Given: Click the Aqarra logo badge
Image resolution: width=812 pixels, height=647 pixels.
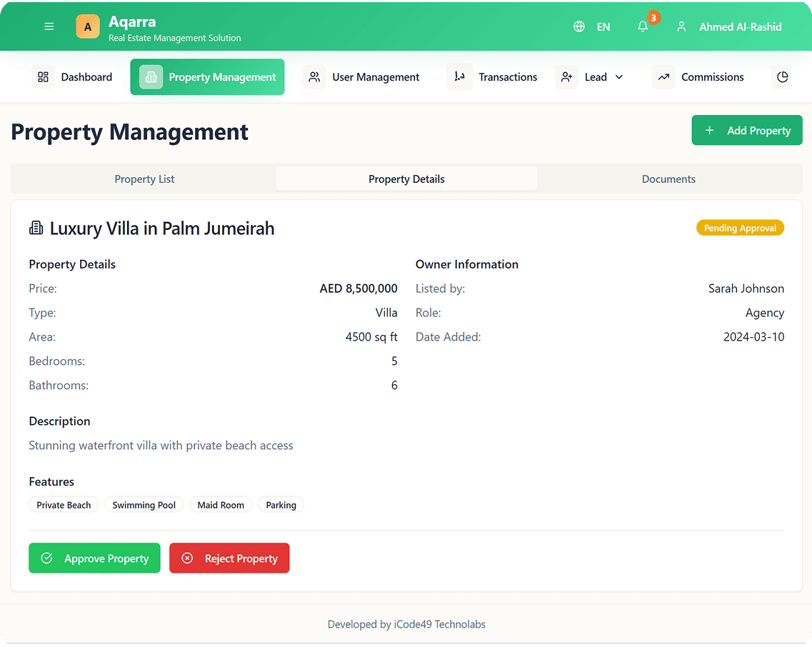Looking at the screenshot, I should [x=88, y=26].
